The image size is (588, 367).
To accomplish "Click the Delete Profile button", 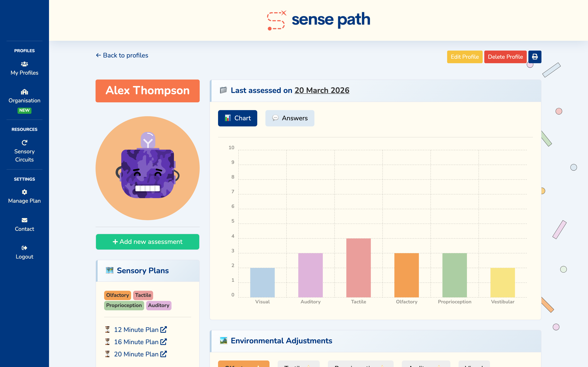I will 505,56.
